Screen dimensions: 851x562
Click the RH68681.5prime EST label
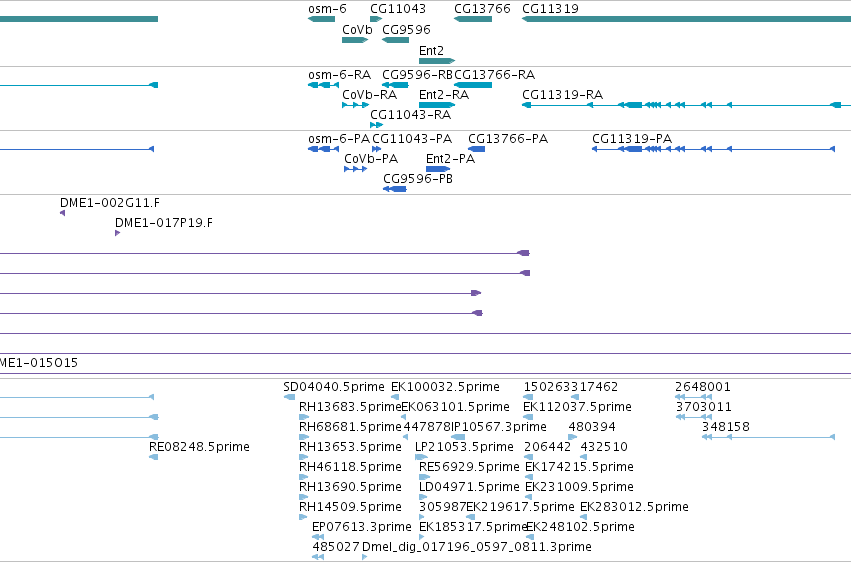tap(350, 427)
